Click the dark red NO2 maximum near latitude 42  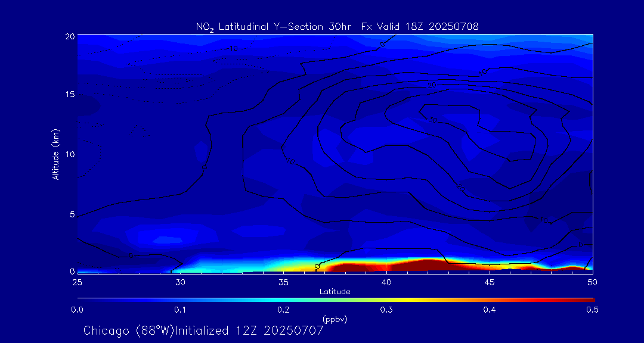pos(428,266)
